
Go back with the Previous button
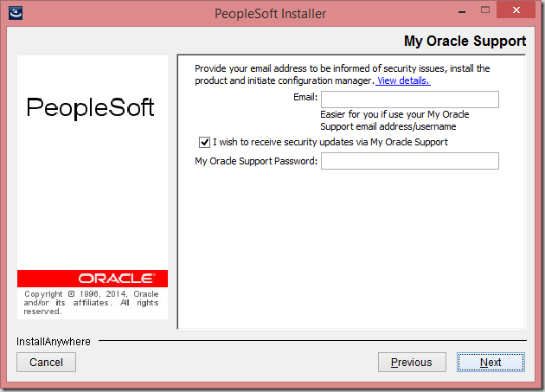412,362
